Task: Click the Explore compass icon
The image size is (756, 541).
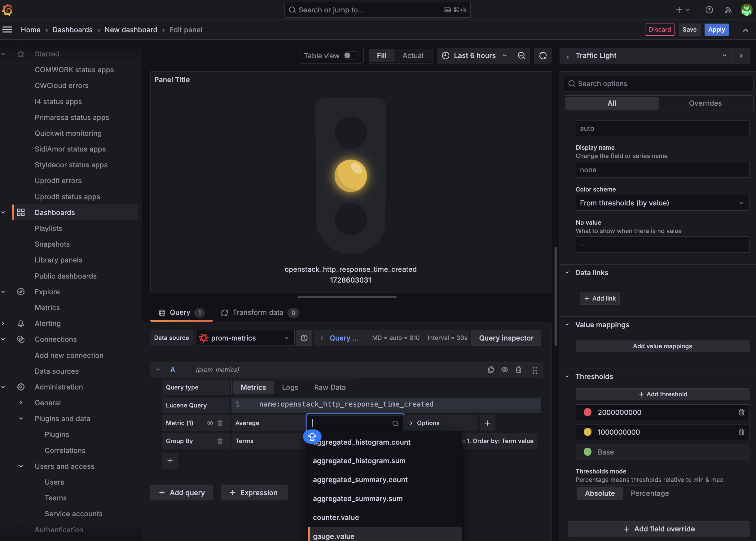Action: [x=21, y=292]
